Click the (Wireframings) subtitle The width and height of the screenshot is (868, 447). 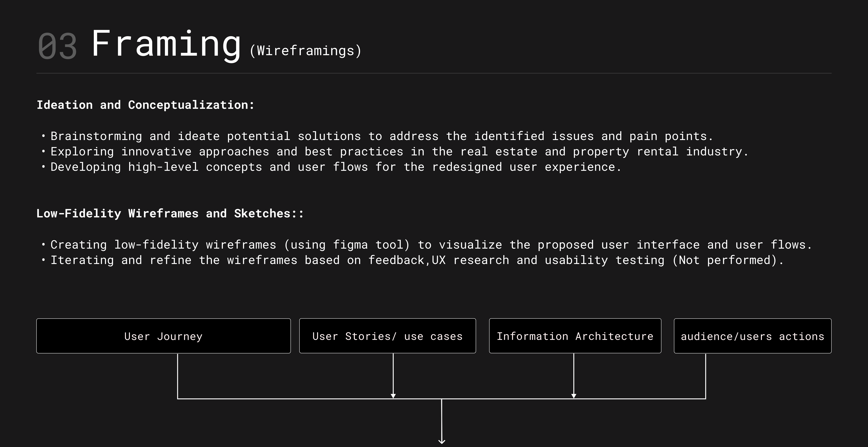(305, 51)
